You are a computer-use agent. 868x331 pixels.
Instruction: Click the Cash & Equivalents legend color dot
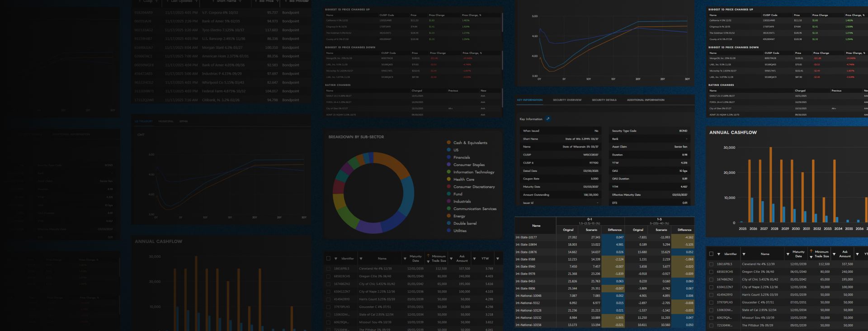click(x=449, y=142)
